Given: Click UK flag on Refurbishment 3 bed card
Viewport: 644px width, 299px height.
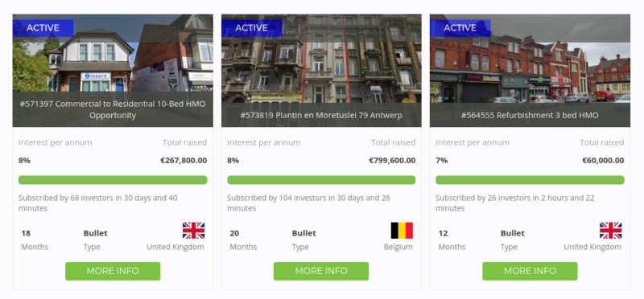Looking at the screenshot, I should [610, 231].
